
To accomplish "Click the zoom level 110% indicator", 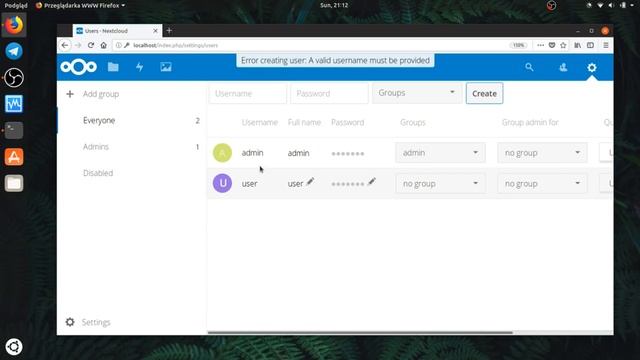I will click(x=518, y=45).
